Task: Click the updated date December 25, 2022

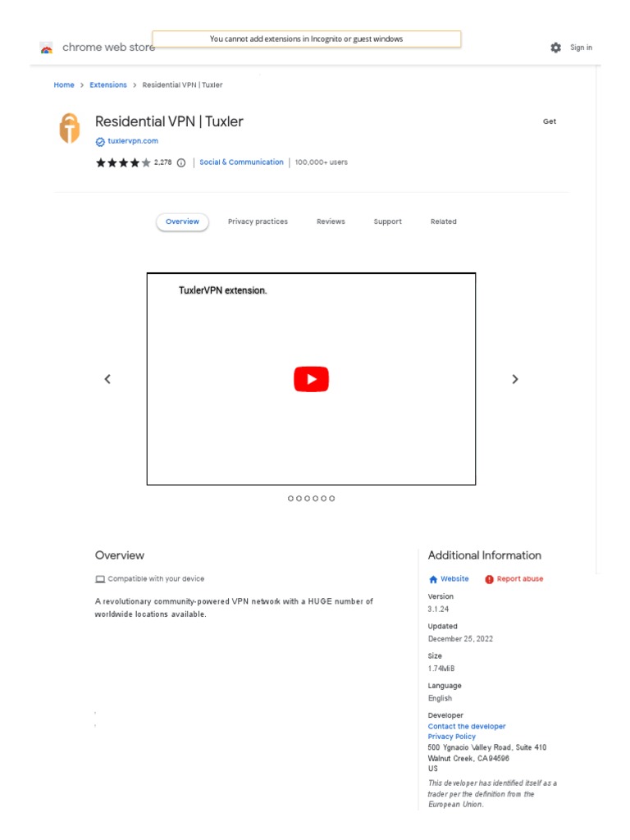Action: click(460, 639)
